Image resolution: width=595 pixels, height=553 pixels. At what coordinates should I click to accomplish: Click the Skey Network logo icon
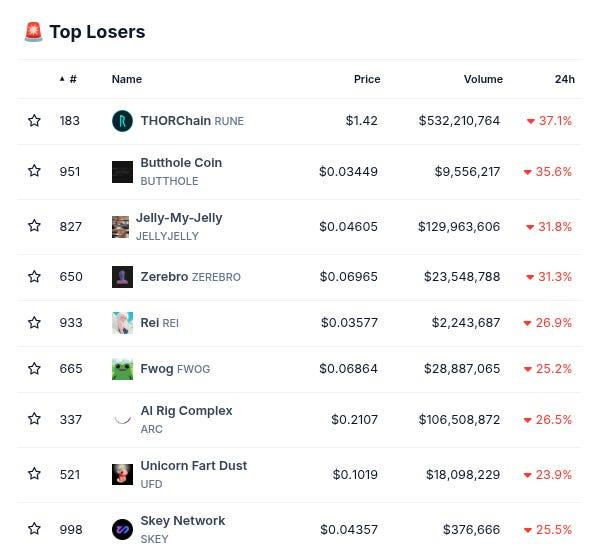(x=122, y=529)
